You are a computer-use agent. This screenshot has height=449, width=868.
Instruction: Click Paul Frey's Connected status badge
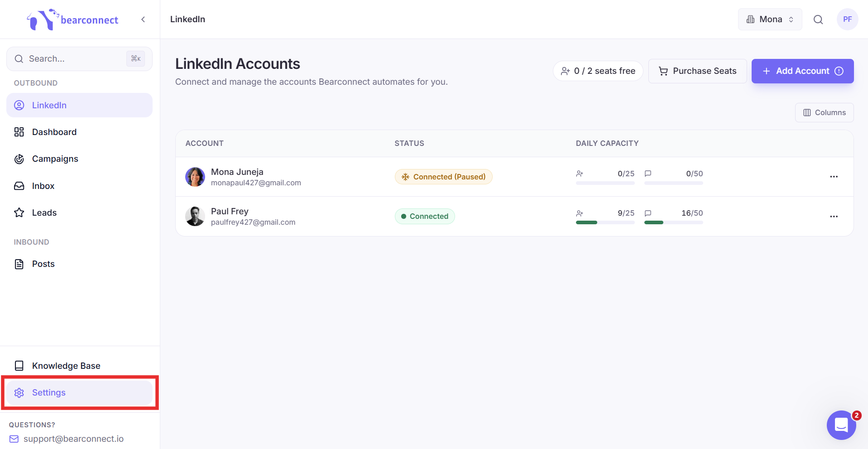click(425, 216)
